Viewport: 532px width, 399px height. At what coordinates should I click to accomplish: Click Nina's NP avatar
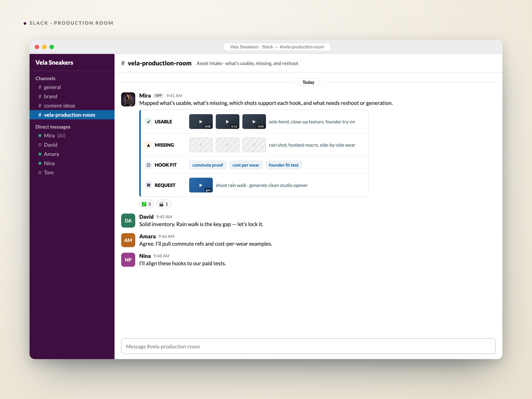[128, 260]
